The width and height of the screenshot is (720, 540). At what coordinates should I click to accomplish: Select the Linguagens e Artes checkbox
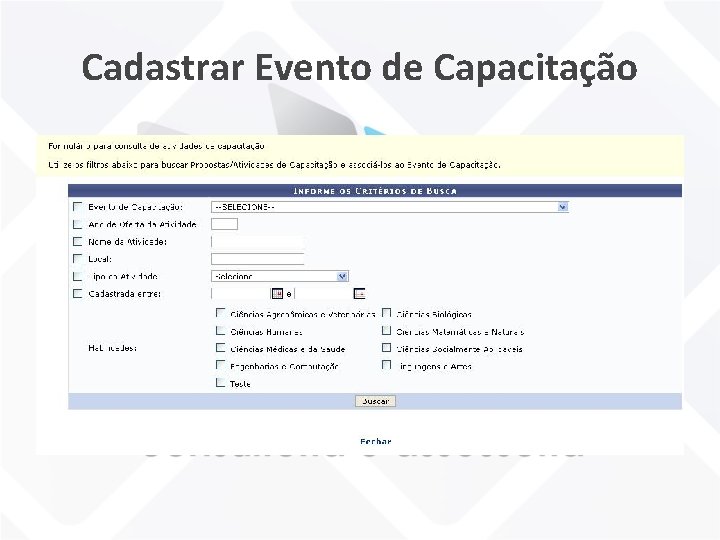coord(387,365)
